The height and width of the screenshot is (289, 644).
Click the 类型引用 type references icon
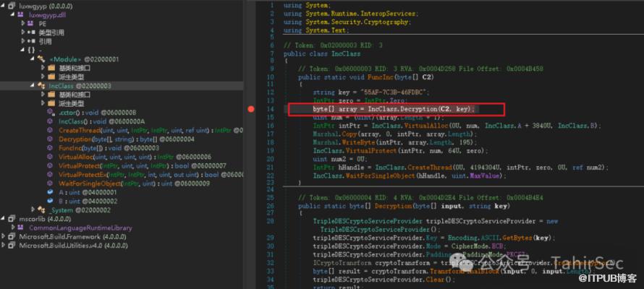pyautogui.click(x=31, y=33)
